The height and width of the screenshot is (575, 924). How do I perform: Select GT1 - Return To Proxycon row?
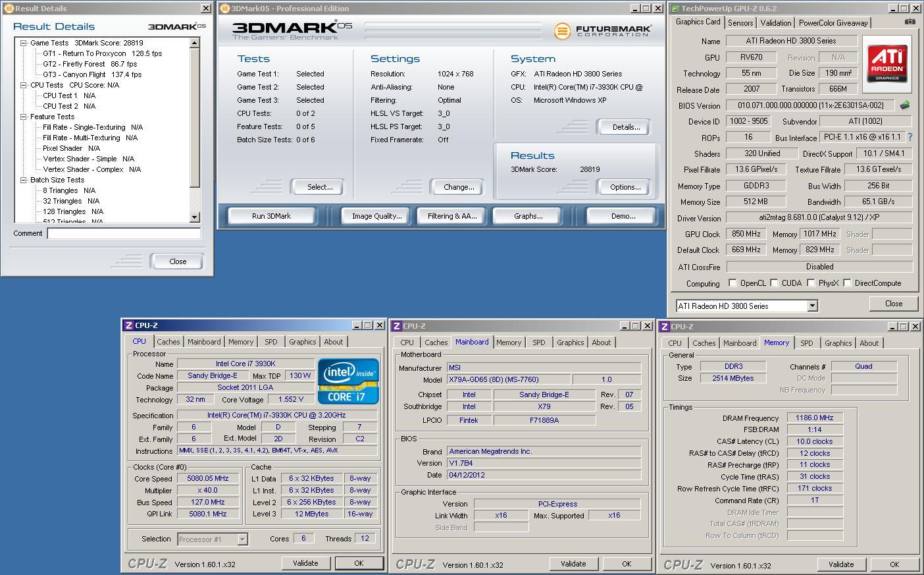click(x=102, y=53)
